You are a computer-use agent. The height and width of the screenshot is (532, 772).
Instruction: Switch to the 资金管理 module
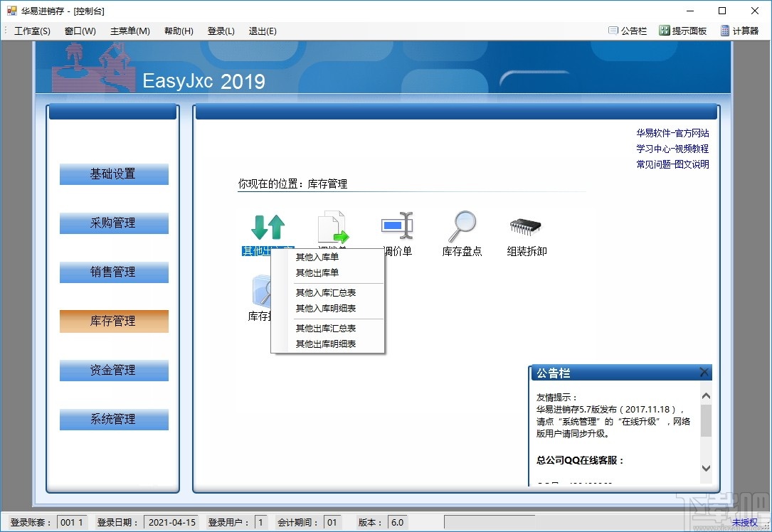coord(113,370)
